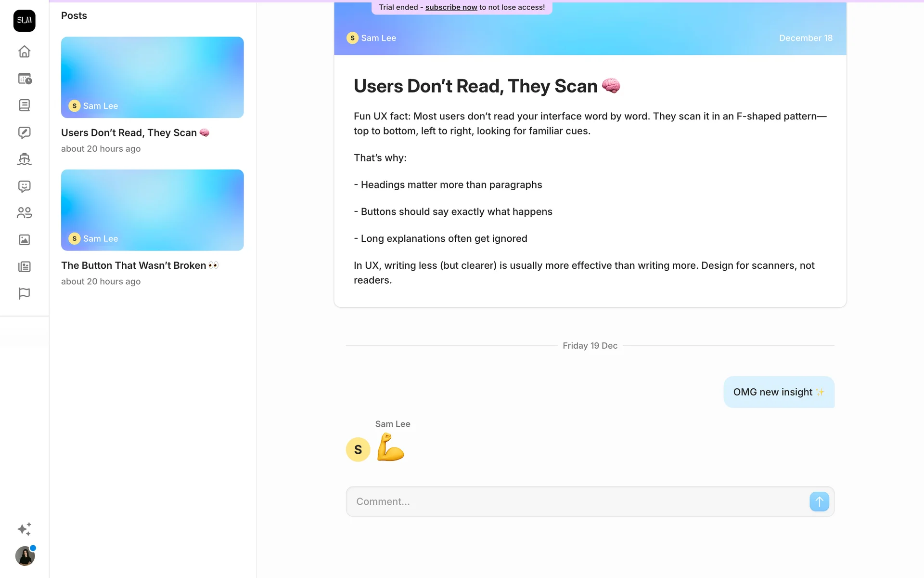The image size is (924, 578).
Task: Click the send comment arrow button
Action: coord(819,501)
